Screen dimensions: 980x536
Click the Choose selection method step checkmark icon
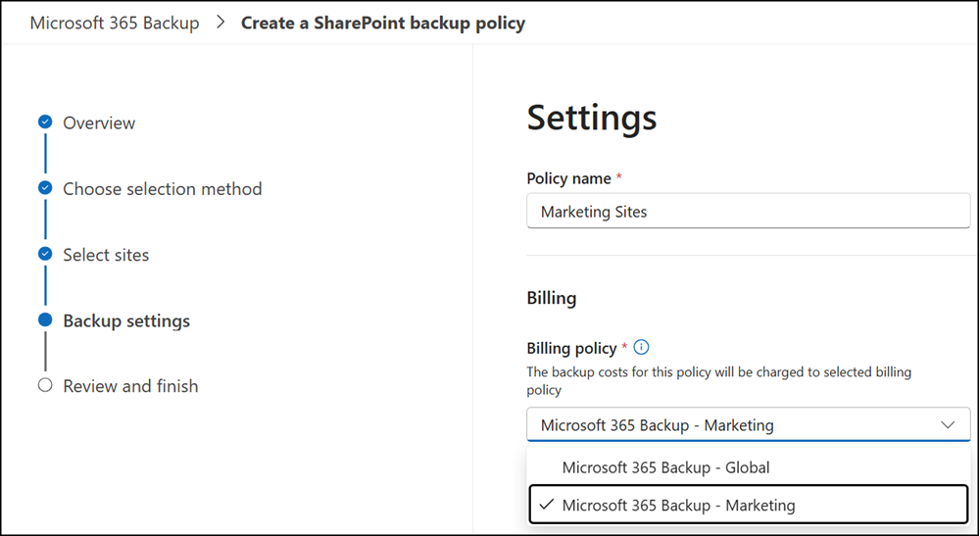pyautogui.click(x=45, y=187)
